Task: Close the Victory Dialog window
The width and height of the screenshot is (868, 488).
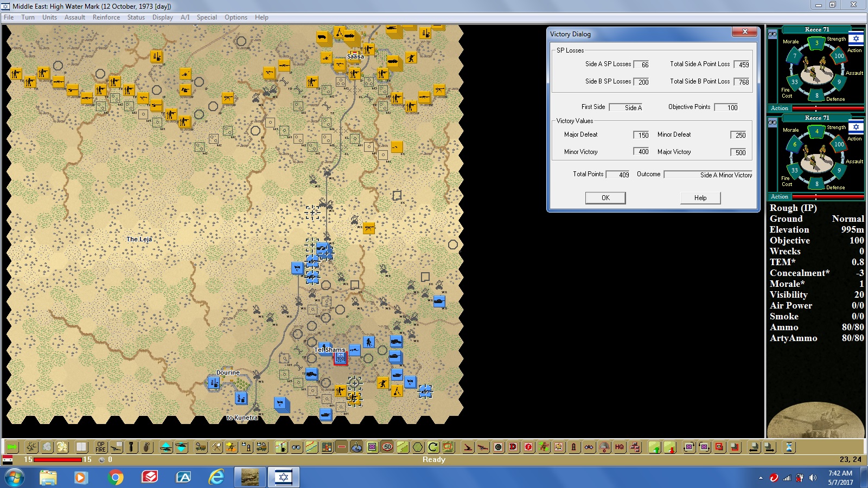Action: (x=745, y=32)
